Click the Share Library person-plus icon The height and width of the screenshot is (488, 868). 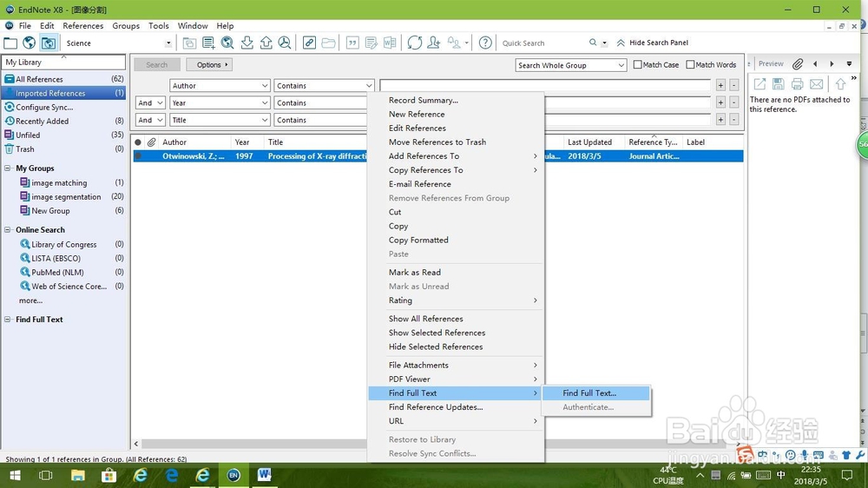(x=434, y=43)
